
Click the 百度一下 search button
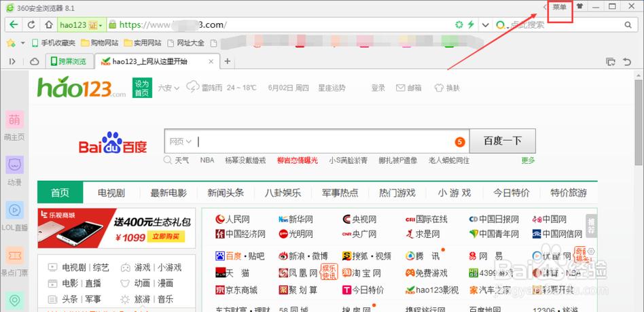tap(502, 141)
